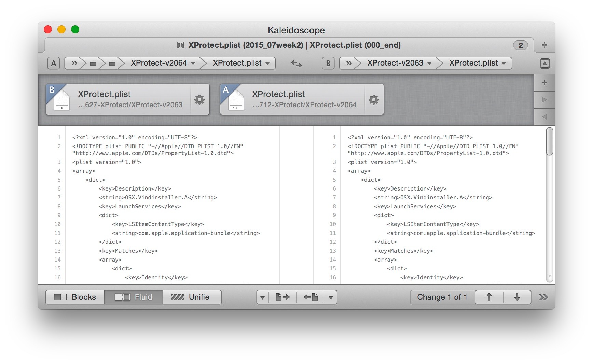Click OSX.Vindinstaller.A string in right pane
This screenshot has width=593, height=364.
[433, 197]
